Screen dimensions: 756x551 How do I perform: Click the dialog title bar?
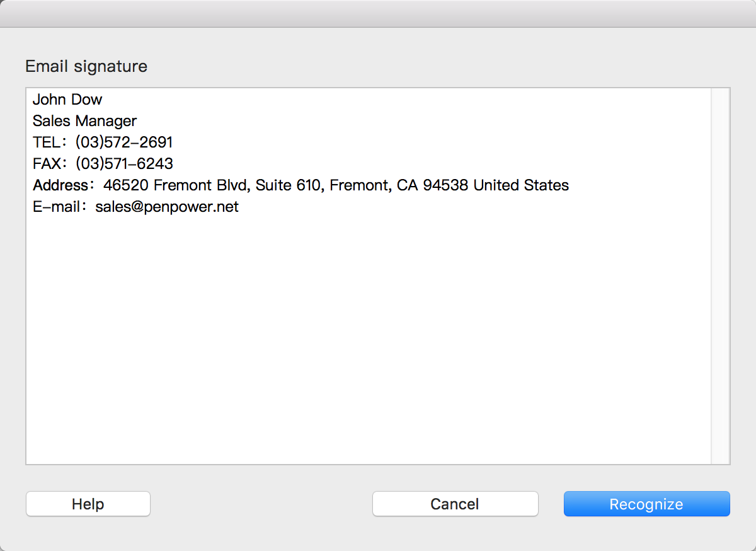click(x=378, y=13)
